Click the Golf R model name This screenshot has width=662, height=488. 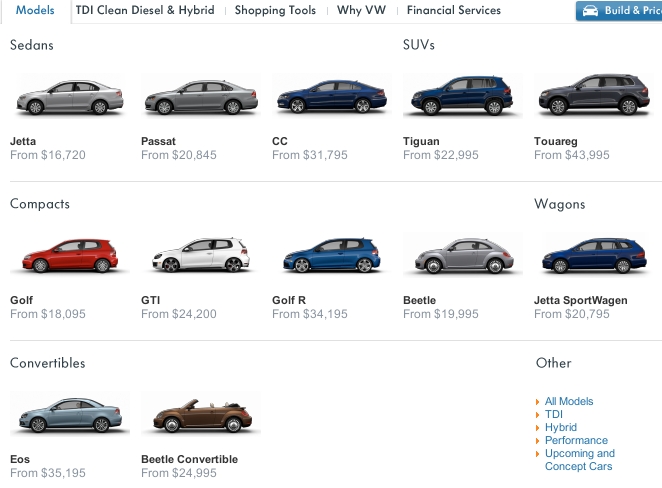tap(289, 300)
